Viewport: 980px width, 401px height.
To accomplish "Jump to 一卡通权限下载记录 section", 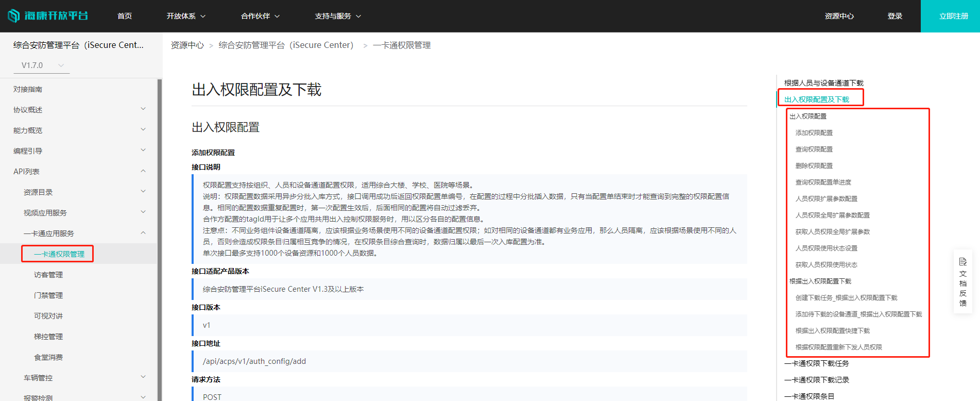I will point(817,380).
